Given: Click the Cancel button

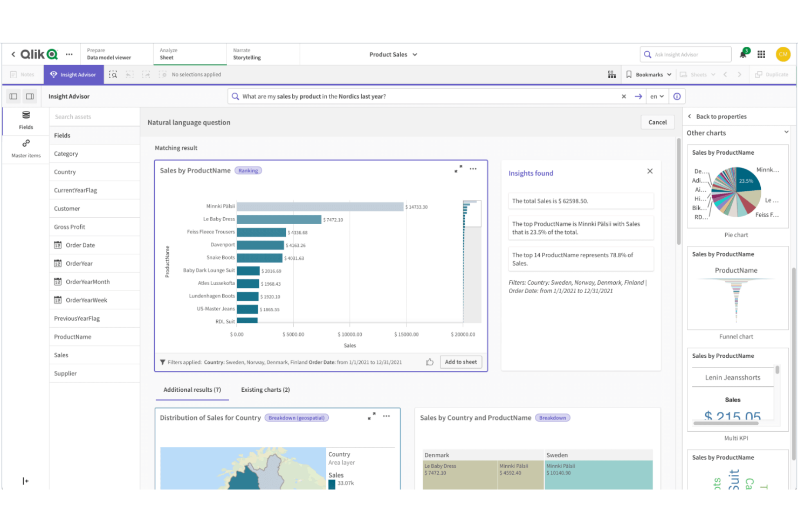Looking at the screenshot, I should [657, 122].
